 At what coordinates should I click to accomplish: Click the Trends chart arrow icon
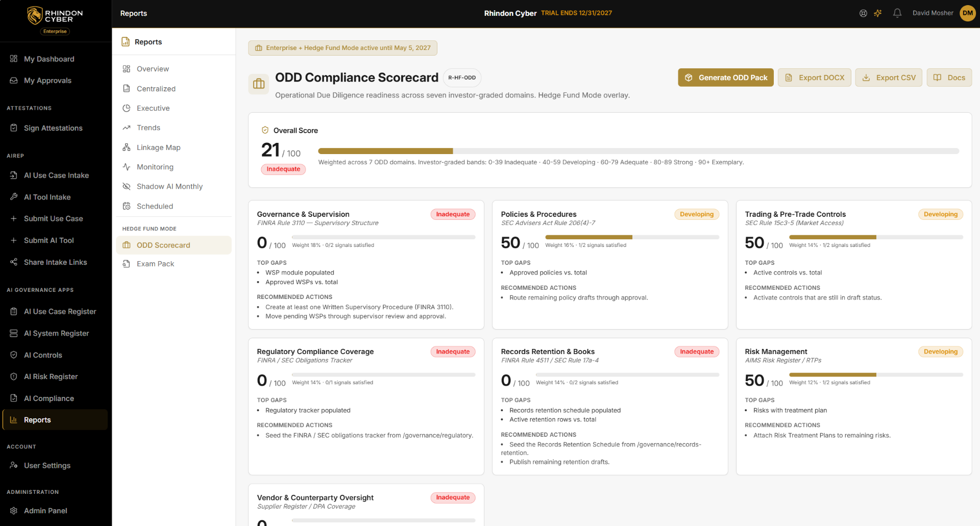click(x=127, y=128)
